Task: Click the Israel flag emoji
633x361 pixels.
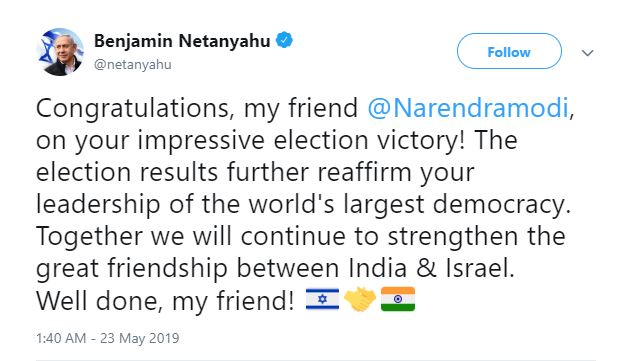Action: tap(322, 299)
